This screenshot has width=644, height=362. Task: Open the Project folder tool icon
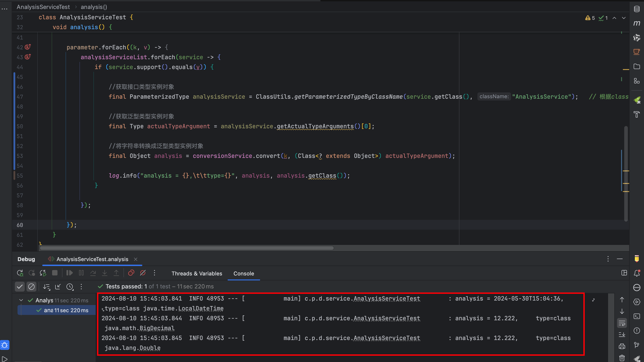click(637, 66)
